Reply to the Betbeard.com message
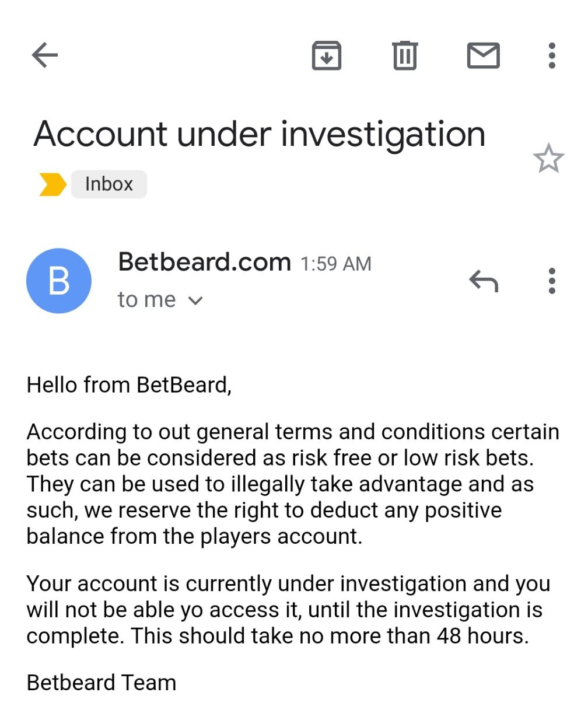This screenshot has width=588, height=720. click(x=484, y=281)
